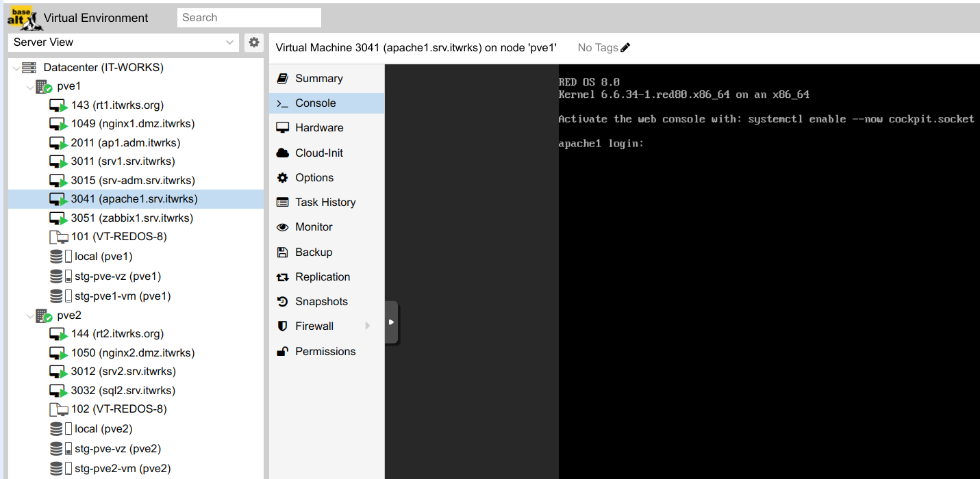Click the Firewall shield icon
Image resolution: width=980 pixels, height=479 pixels.
[x=282, y=326]
